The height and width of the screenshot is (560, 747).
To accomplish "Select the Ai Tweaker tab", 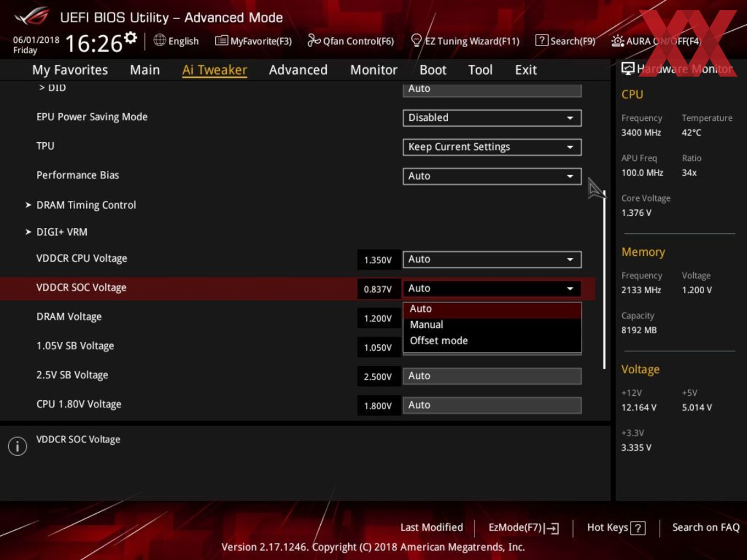I will (x=215, y=70).
